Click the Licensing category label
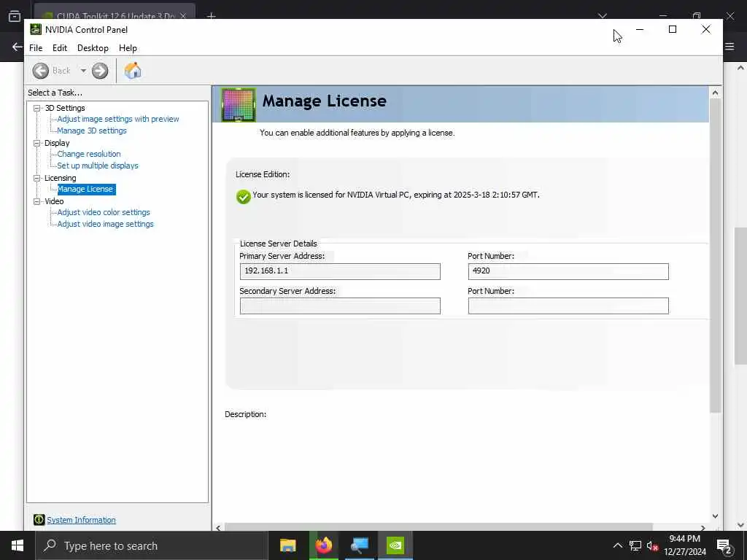 point(60,178)
